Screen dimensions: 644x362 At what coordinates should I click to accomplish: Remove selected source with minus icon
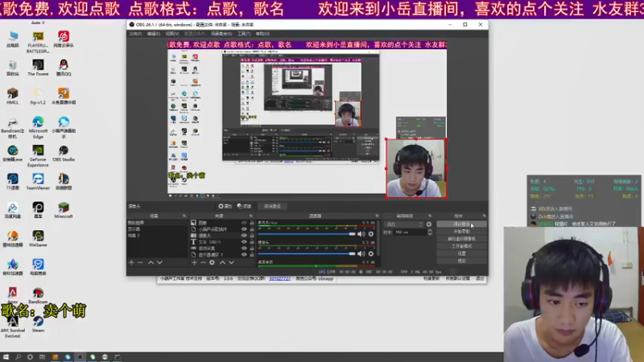tap(204, 262)
